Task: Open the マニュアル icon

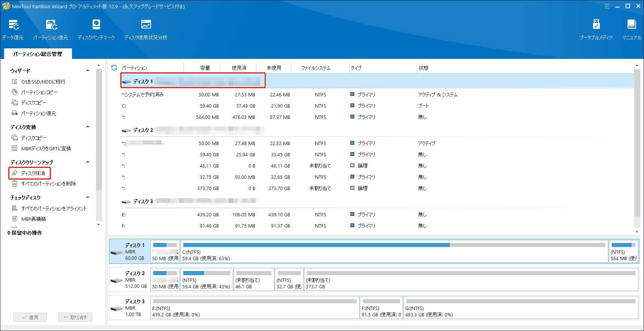Action: click(x=632, y=30)
